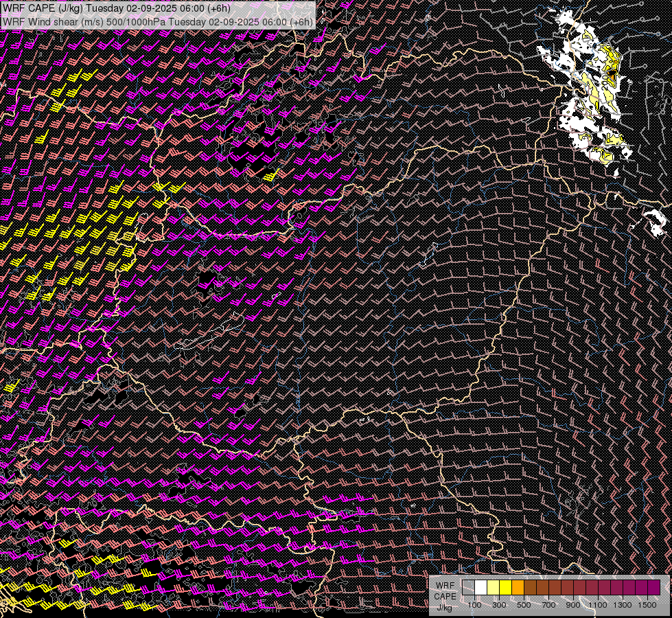
Task: Click the '700' legend tick label
Action: tap(548, 605)
